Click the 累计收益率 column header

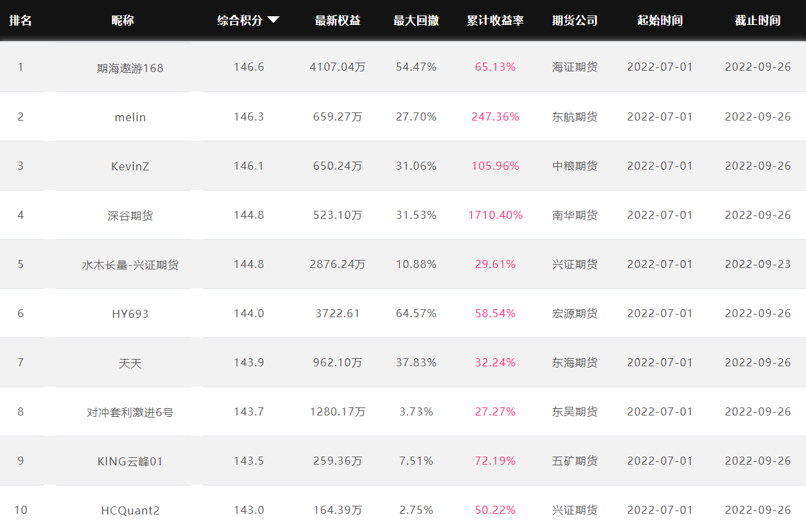[x=495, y=20]
